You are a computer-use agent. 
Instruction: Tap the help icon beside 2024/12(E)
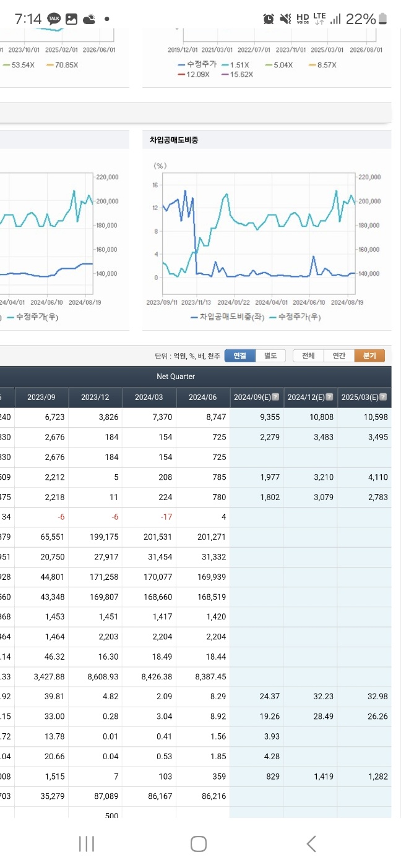(330, 397)
